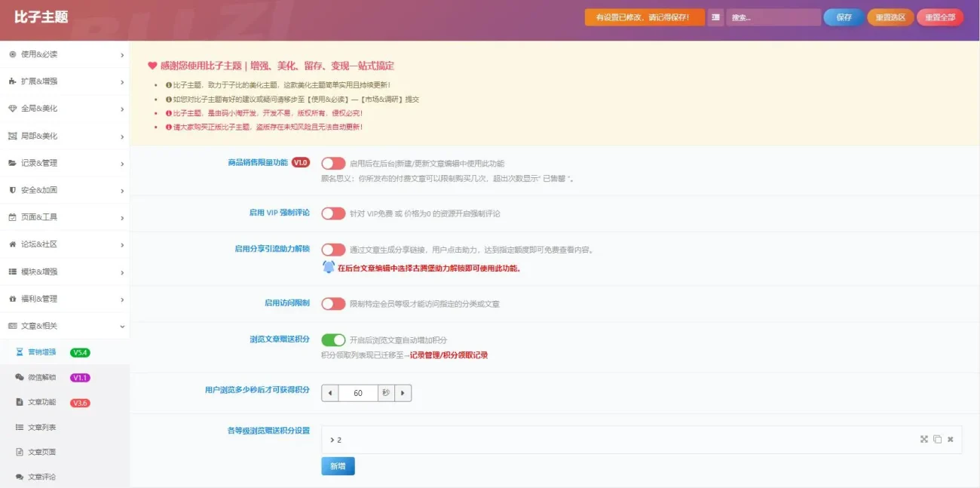This screenshot has width=980, height=488.
Task: Click the newspaper icon beside 文章&相关
Action: [12, 326]
